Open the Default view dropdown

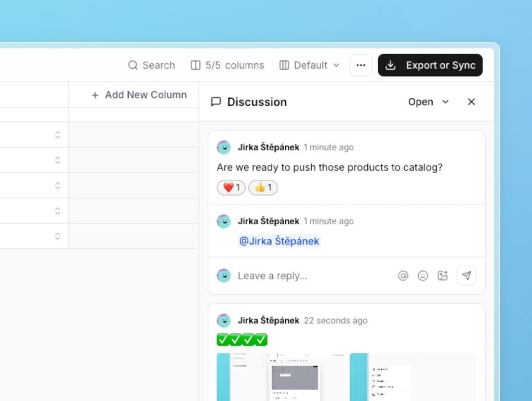coord(310,65)
